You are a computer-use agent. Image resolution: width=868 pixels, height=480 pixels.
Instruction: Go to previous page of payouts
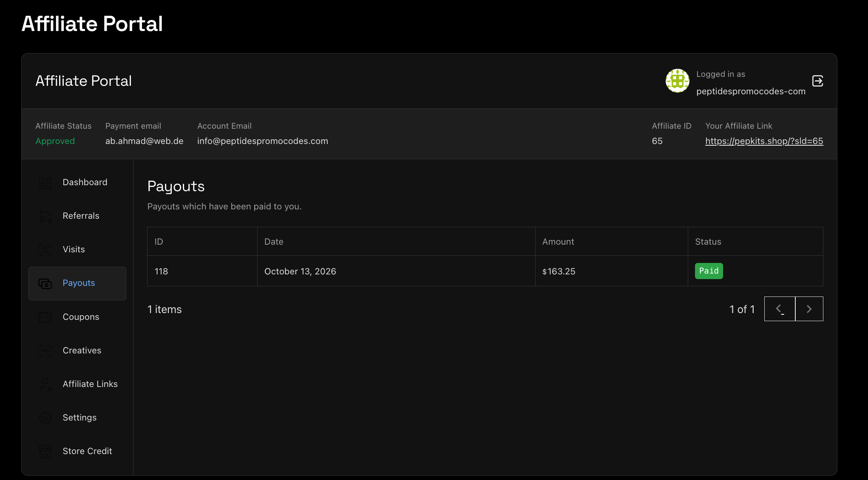[x=780, y=309]
